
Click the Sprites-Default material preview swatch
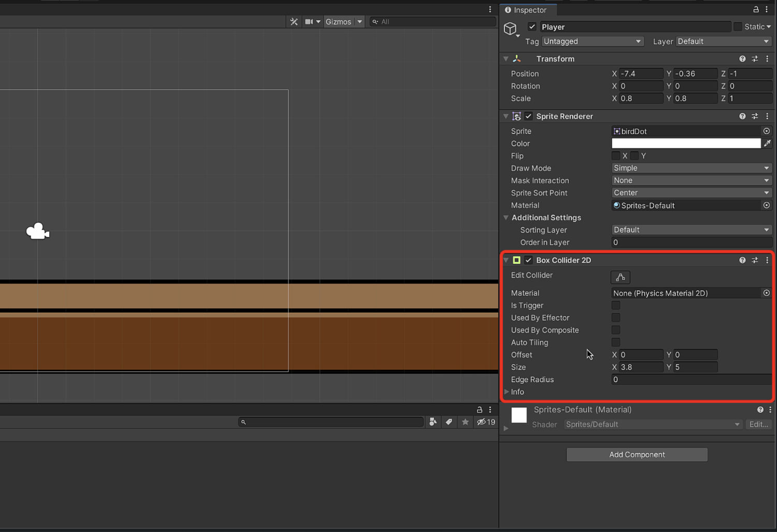point(519,415)
